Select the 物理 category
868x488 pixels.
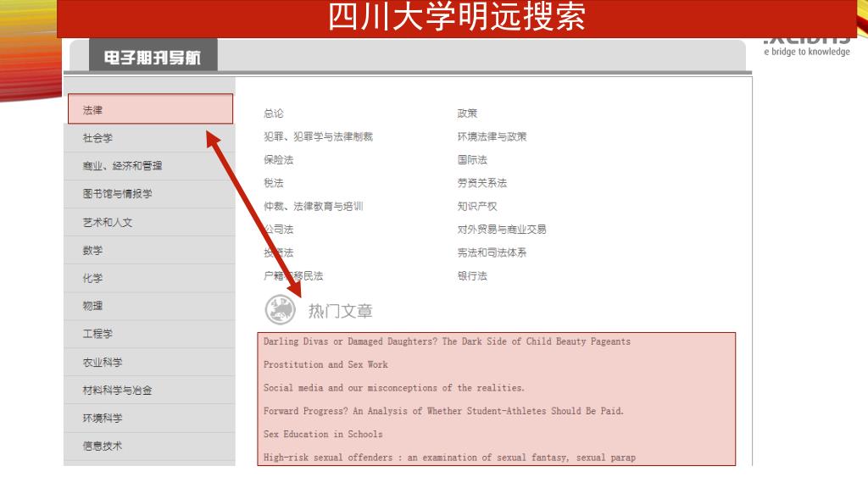tap(149, 306)
